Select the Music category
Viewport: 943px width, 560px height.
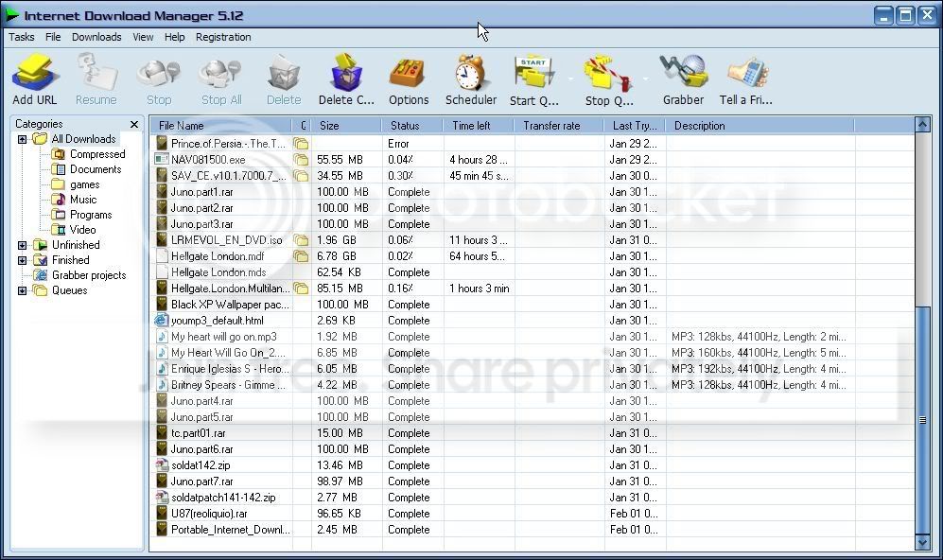83,200
